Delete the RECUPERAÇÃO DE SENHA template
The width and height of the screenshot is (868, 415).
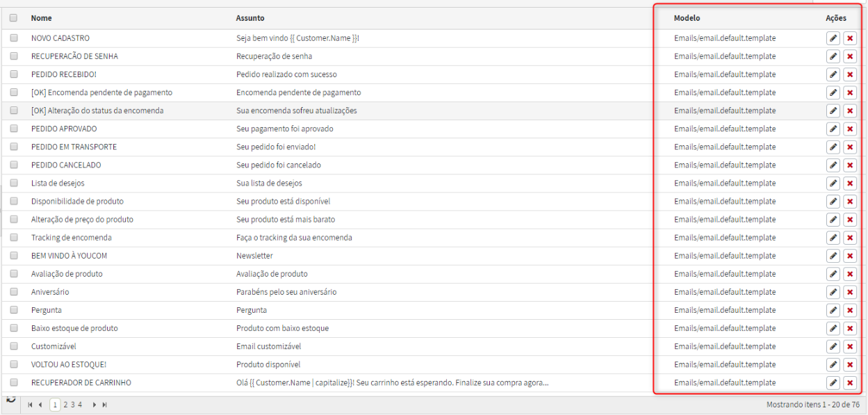point(850,56)
